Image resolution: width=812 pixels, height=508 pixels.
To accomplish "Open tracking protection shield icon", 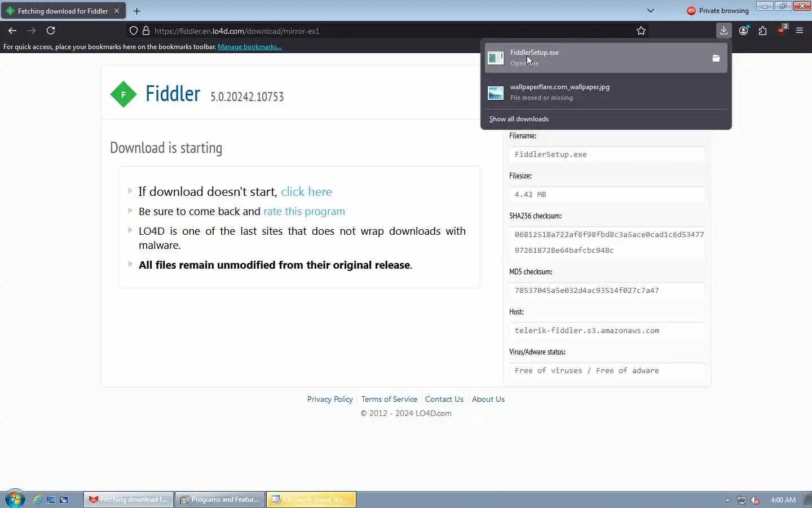I will (133, 30).
